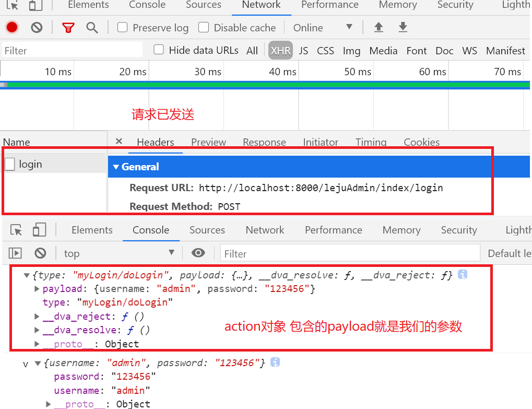Collapse the myLogin/doLogin action object
The height and width of the screenshot is (409, 532).
pyautogui.click(x=27, y=275)
